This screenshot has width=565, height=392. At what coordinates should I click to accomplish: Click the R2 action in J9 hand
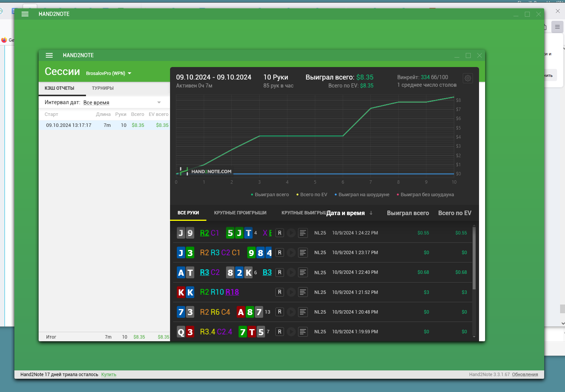tap(204, 233)
